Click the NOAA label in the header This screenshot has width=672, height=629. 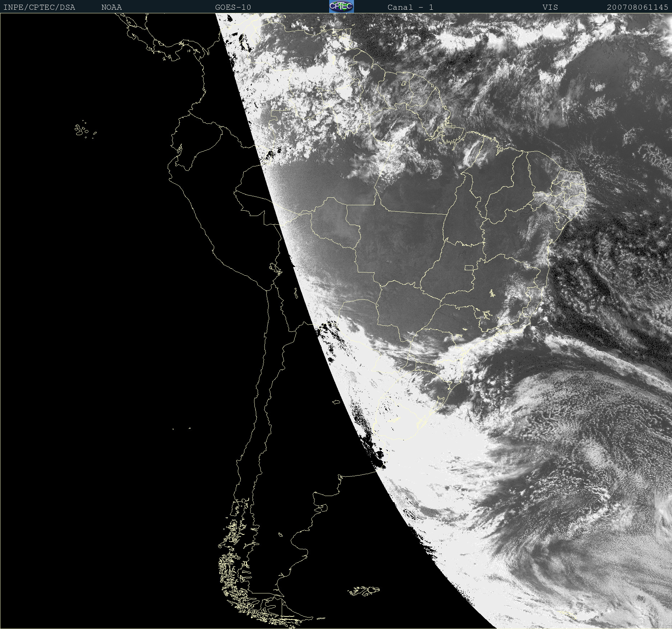click(112, 7)
